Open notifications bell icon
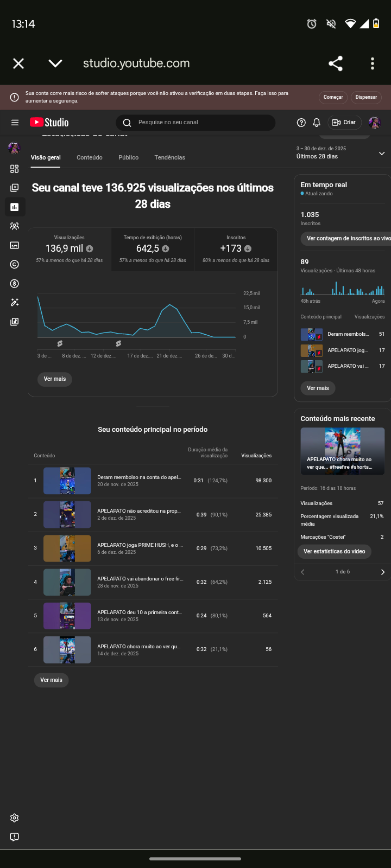Viewport: 391px width, 868px height. coord(317,123)
